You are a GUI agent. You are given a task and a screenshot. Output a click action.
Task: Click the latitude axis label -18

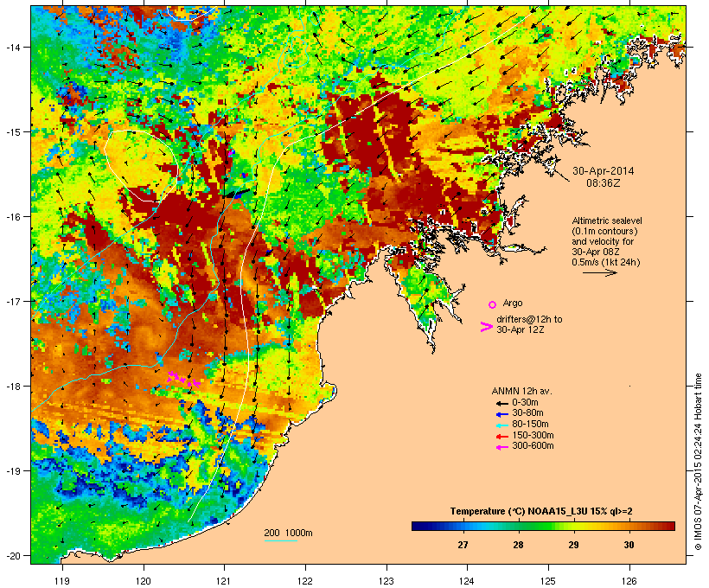tap(13, 387)
